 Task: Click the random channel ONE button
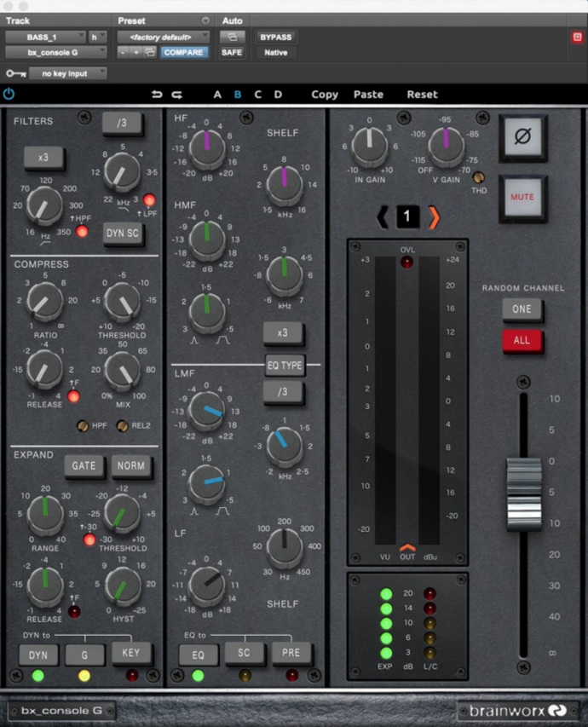click(522, 309)
